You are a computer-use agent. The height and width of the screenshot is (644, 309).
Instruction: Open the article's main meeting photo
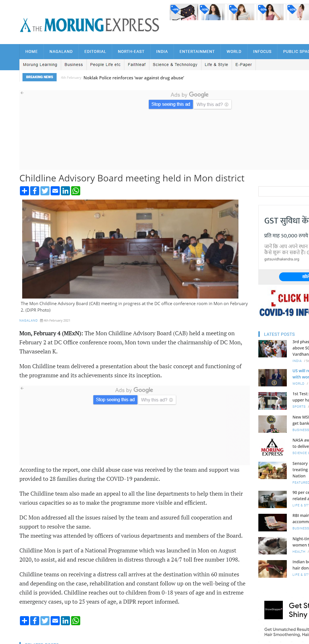pos(130,249)
